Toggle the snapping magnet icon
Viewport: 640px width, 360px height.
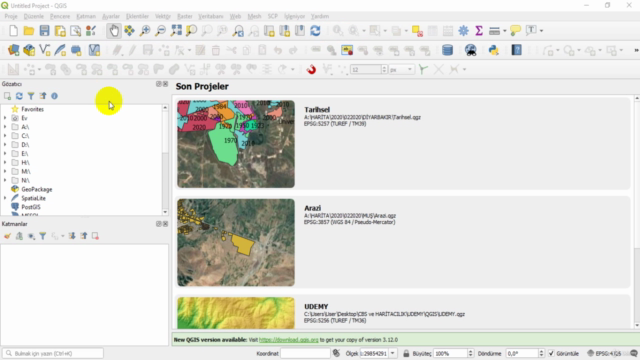click(x=311, y=69)
